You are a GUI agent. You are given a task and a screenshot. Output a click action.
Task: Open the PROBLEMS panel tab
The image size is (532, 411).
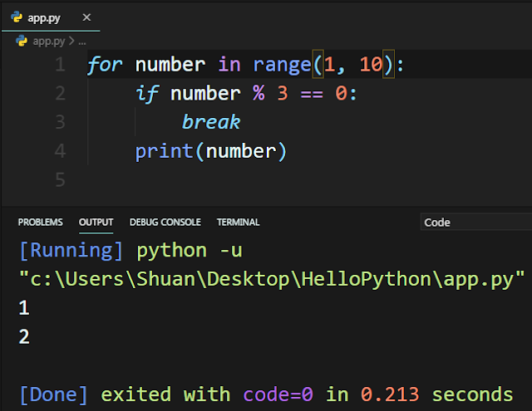41,223
